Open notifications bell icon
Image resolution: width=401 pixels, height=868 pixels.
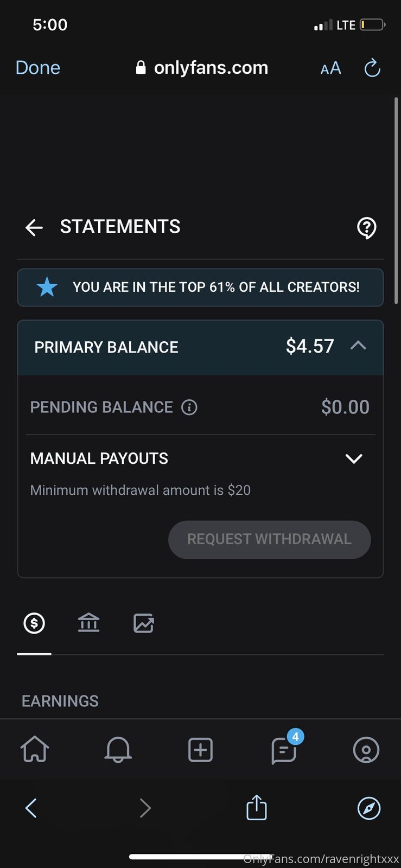point(118,750)
